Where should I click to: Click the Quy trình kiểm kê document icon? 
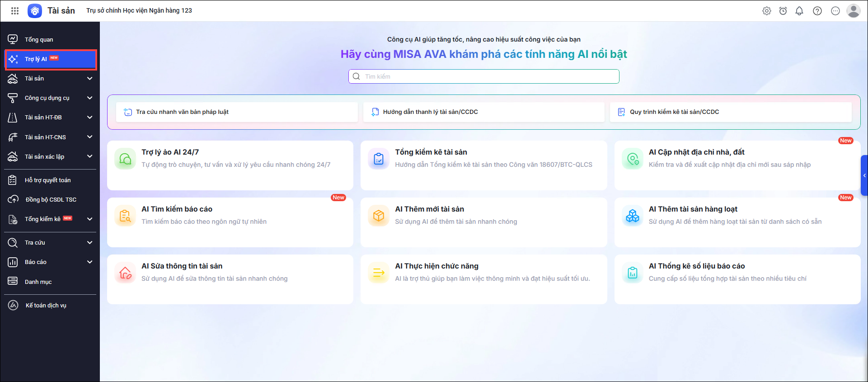click(622, 112)
